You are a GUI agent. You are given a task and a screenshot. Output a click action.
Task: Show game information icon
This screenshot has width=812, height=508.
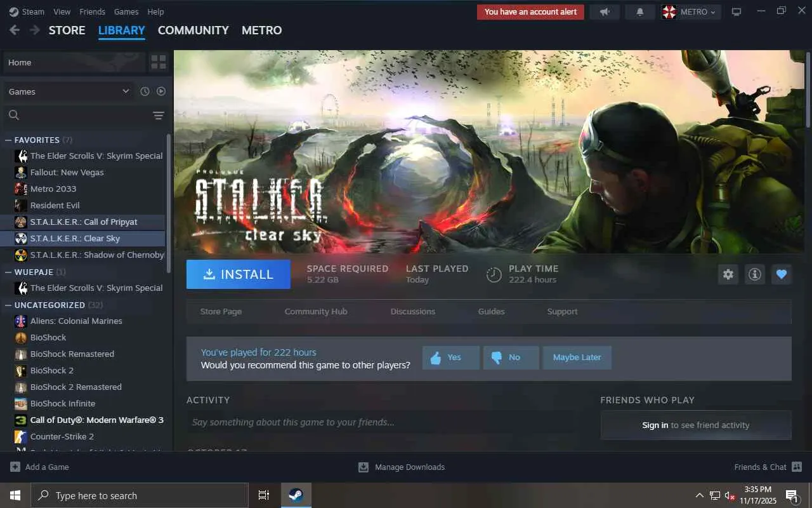coord(755,274)
